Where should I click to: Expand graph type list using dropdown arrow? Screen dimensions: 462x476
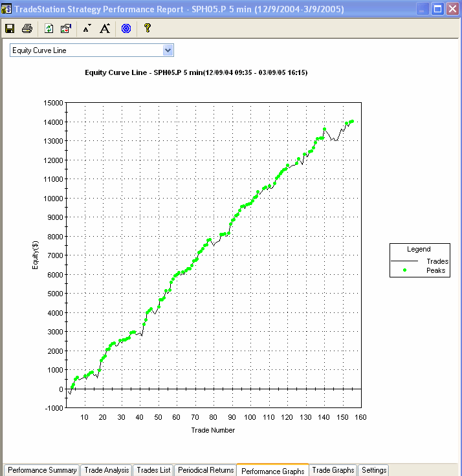pyautogui.click(x=168, y=50)
